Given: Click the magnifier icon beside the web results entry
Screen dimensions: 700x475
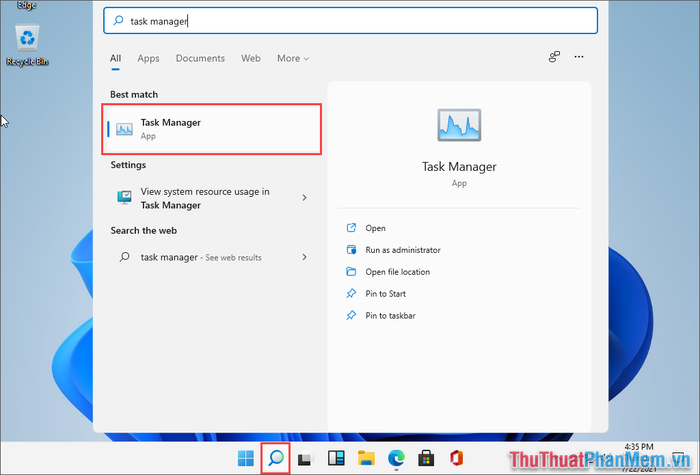Looking at the screenshot, I should tap(125, 257).
